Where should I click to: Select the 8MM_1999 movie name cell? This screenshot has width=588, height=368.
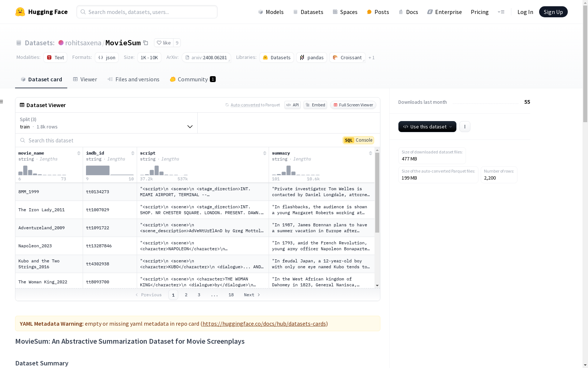49,192
